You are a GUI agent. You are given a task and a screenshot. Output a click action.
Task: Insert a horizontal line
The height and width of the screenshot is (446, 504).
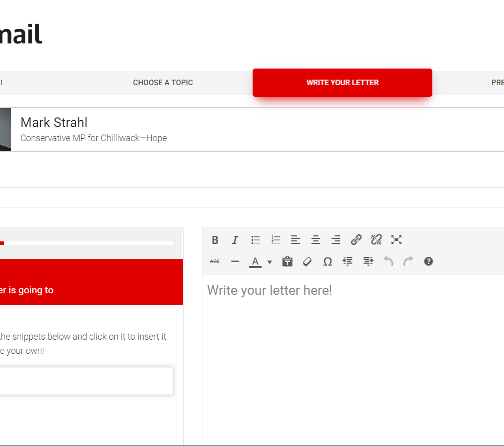coord(235,262)
